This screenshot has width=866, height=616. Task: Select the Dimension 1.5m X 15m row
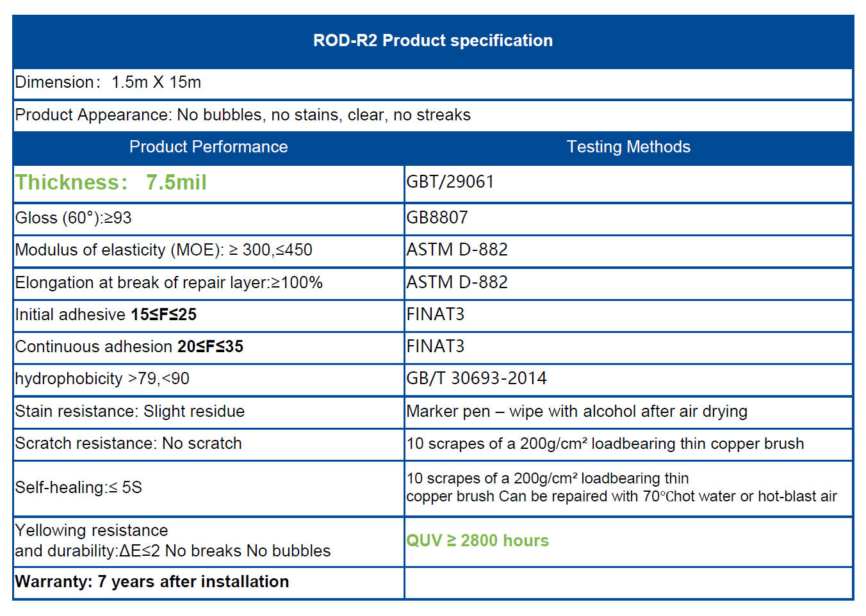(108, 83)
